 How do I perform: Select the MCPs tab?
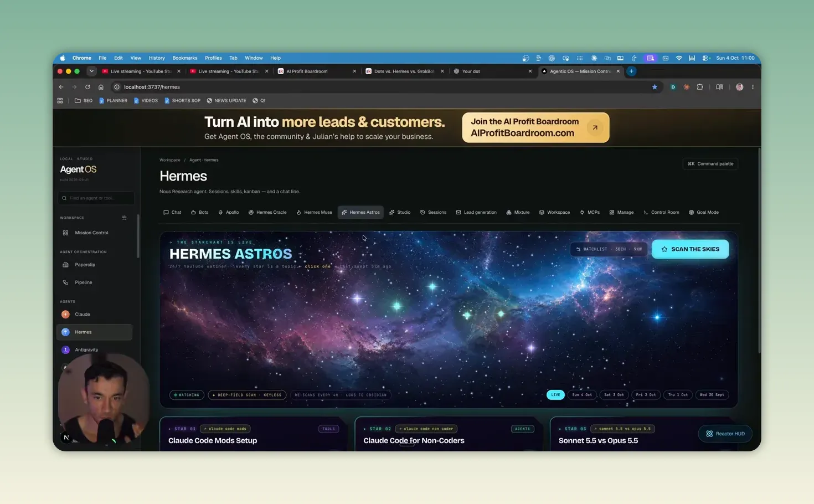[x=590, y=212]
